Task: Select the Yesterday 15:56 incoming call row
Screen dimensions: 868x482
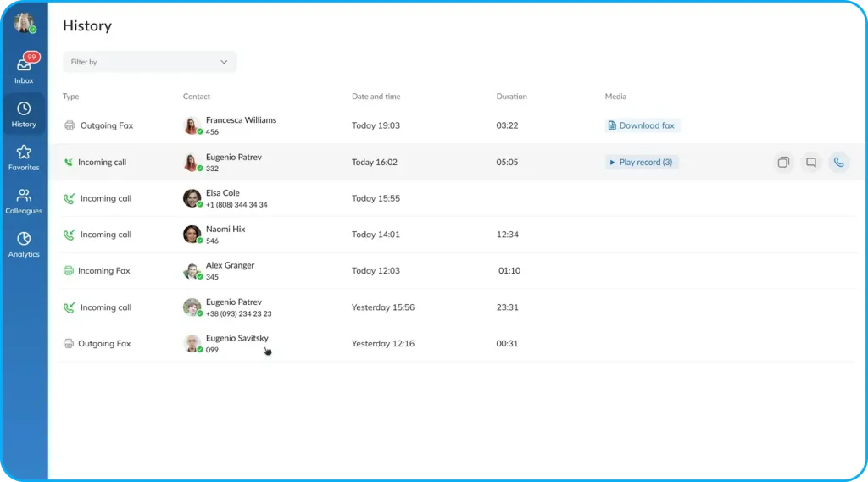Action: click(x=382, y=307)
